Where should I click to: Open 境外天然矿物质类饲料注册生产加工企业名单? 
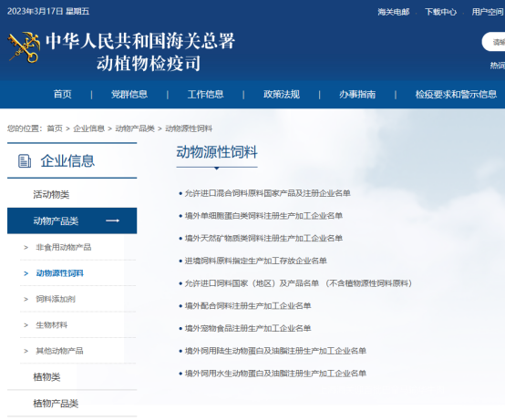263,239
